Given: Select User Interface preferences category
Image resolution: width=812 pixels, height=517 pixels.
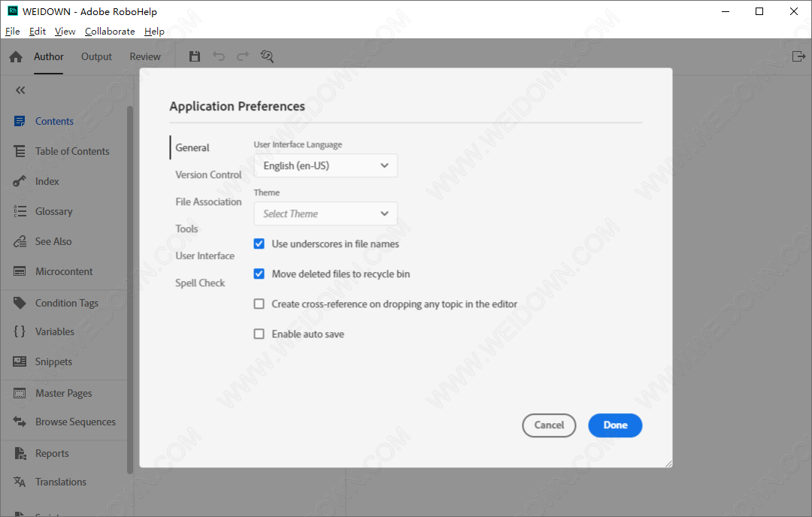Looking at the screenshot, I should click(205, 255).
